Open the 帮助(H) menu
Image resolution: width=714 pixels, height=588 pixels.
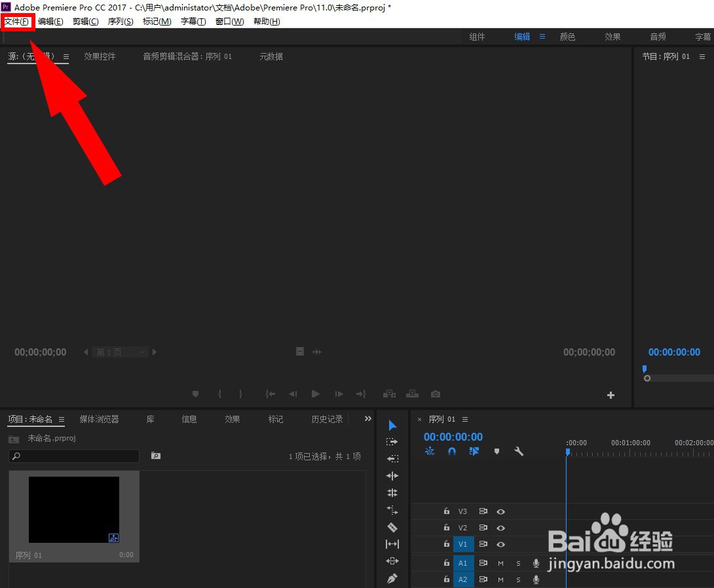coord(267,22)
